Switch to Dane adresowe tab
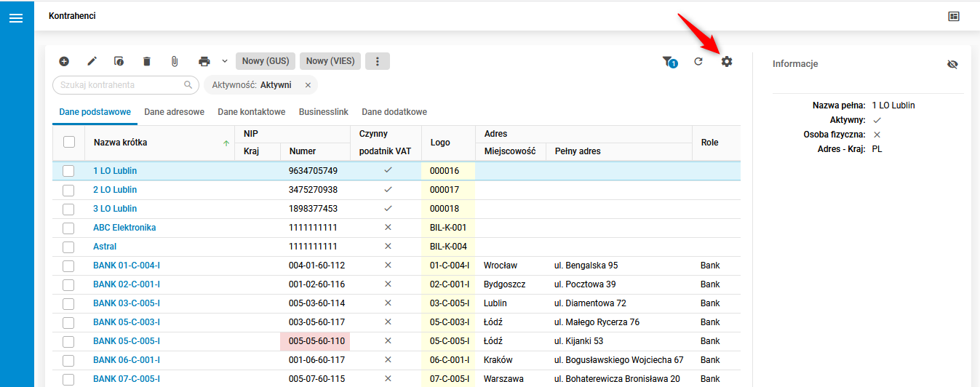The image size is (980, 387). [x=174, y=112]
